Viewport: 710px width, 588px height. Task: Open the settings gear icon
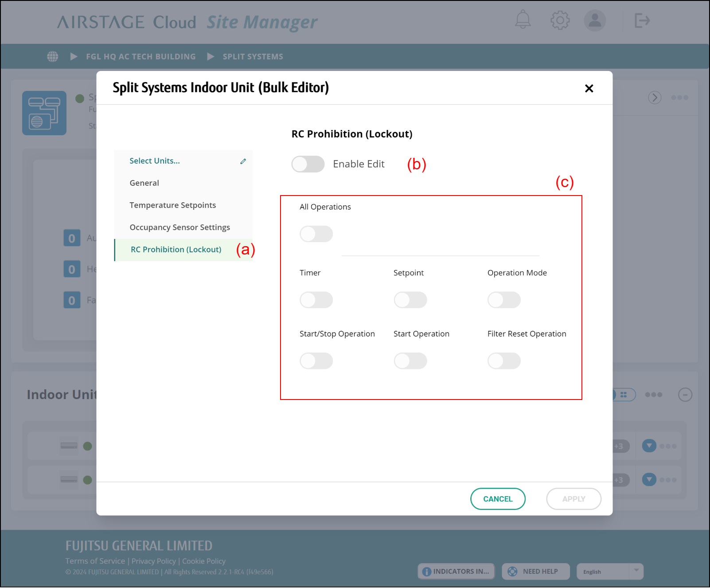[x=560, y=20]
